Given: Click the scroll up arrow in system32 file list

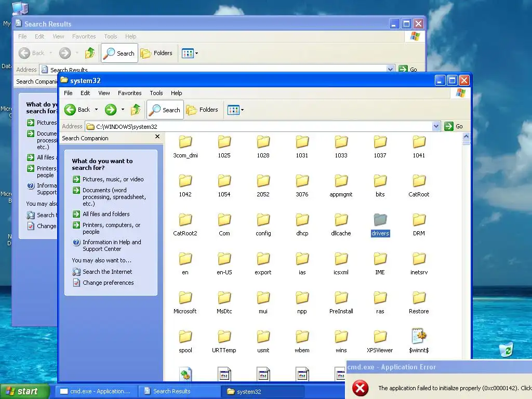Looking at the screenshot, I should 466,137.
